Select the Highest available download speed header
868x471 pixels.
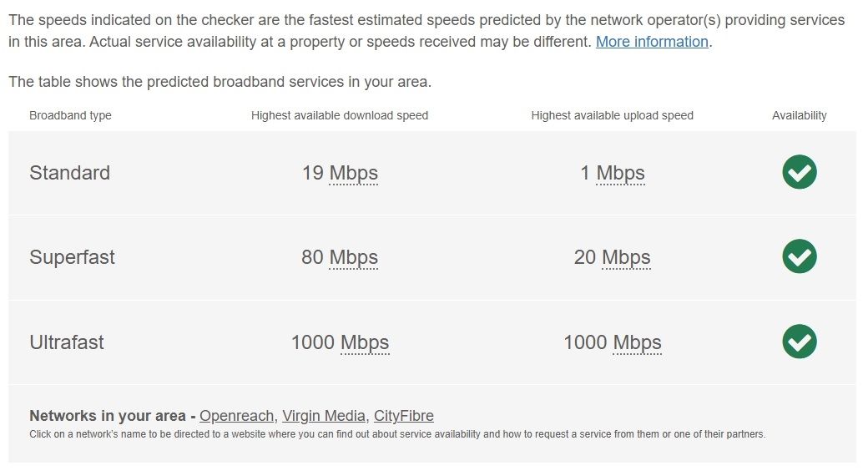pyautogui.click(x=340, y=115)
